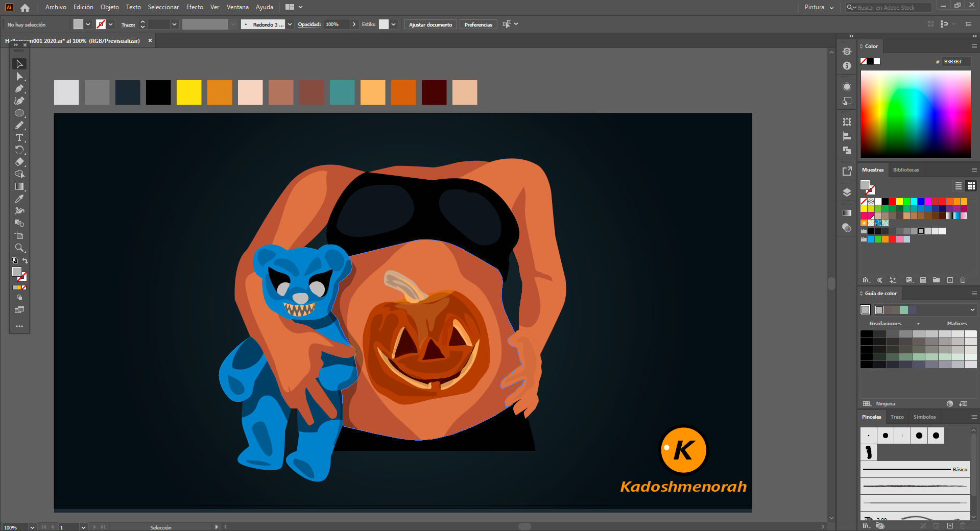
Task: Open the Ventana menu
Action: coord(237,7)
